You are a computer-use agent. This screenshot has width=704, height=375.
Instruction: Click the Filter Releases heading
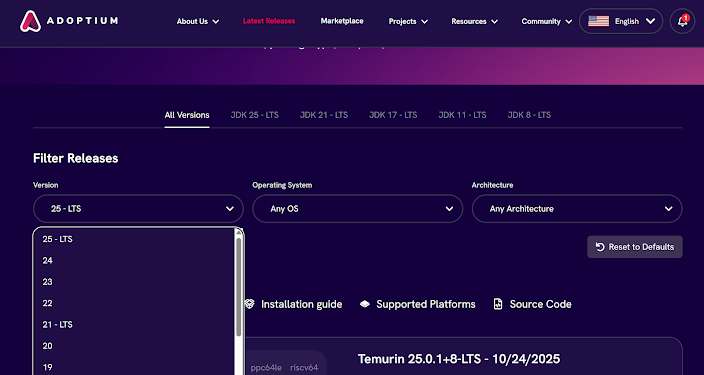coord(75,158)
